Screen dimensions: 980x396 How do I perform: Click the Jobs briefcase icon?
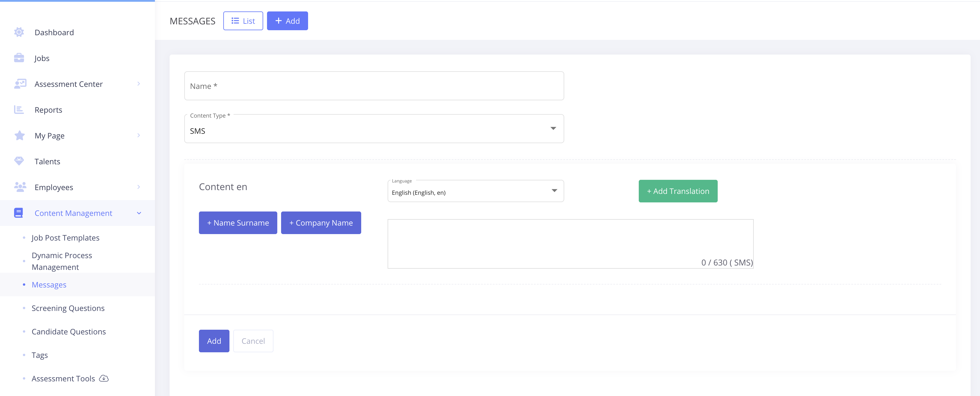[19, 58]
